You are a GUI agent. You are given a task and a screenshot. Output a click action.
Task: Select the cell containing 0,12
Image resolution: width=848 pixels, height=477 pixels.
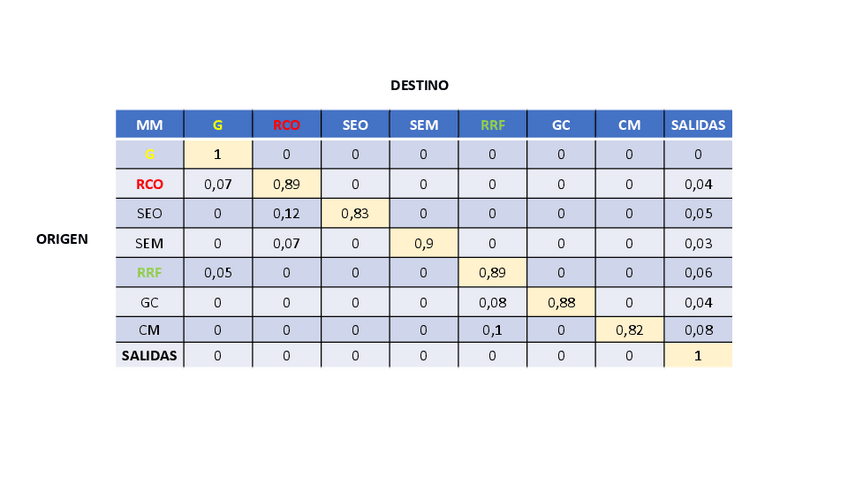[286, 213]
